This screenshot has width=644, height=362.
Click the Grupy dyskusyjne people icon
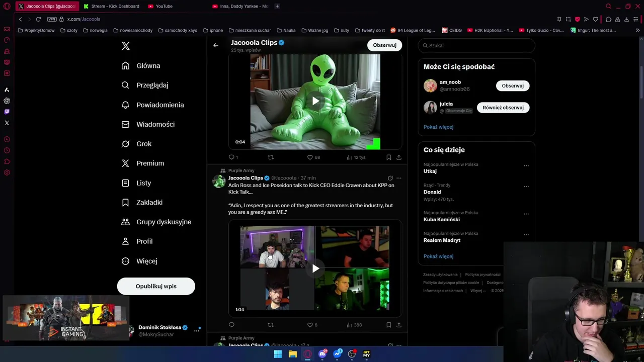tap(126, 222)
